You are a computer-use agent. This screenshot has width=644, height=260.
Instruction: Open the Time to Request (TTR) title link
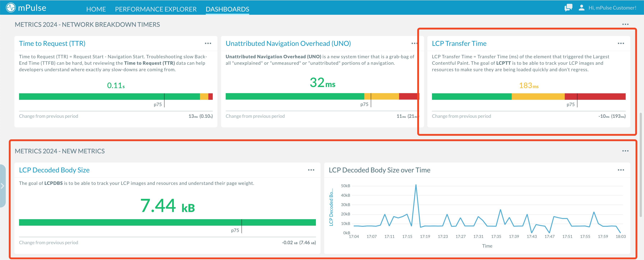coord(52,43)
